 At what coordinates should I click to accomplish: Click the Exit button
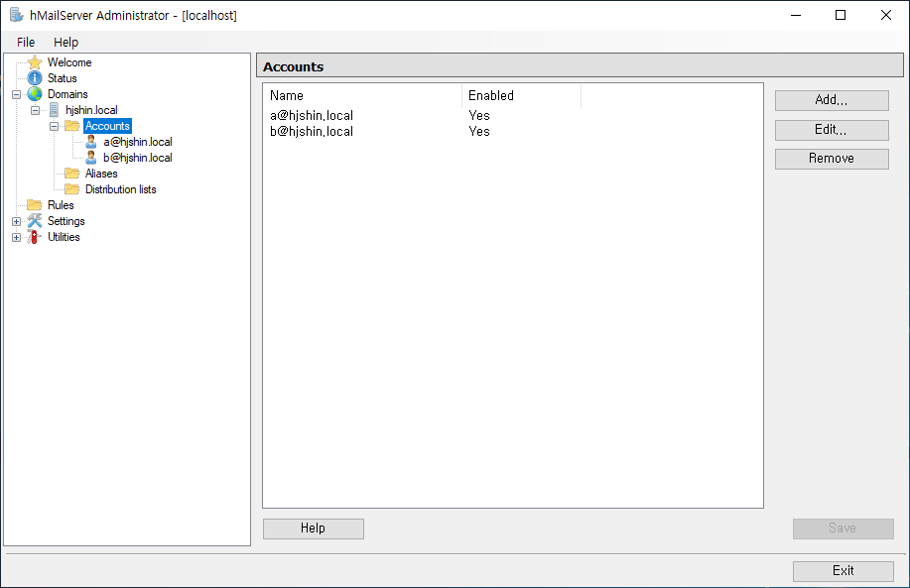tap(844, 570)
